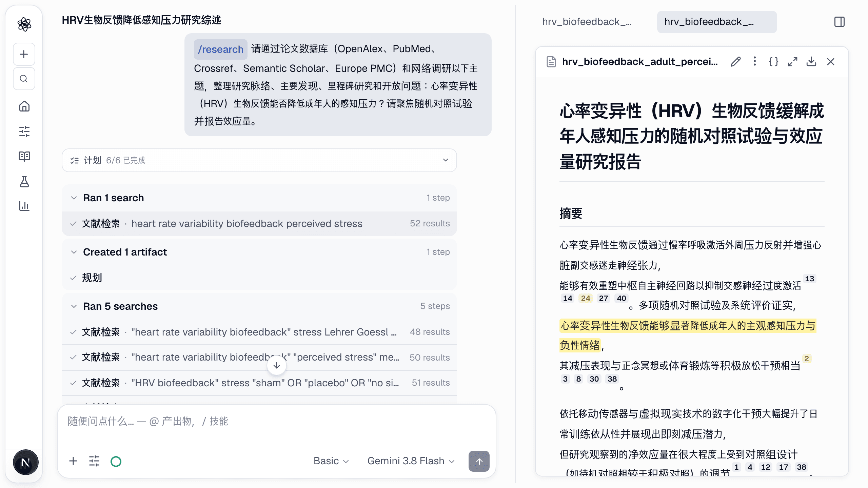Click citation number 30
The height and width of the screenshot is (488, 868).
click(594, 379)
